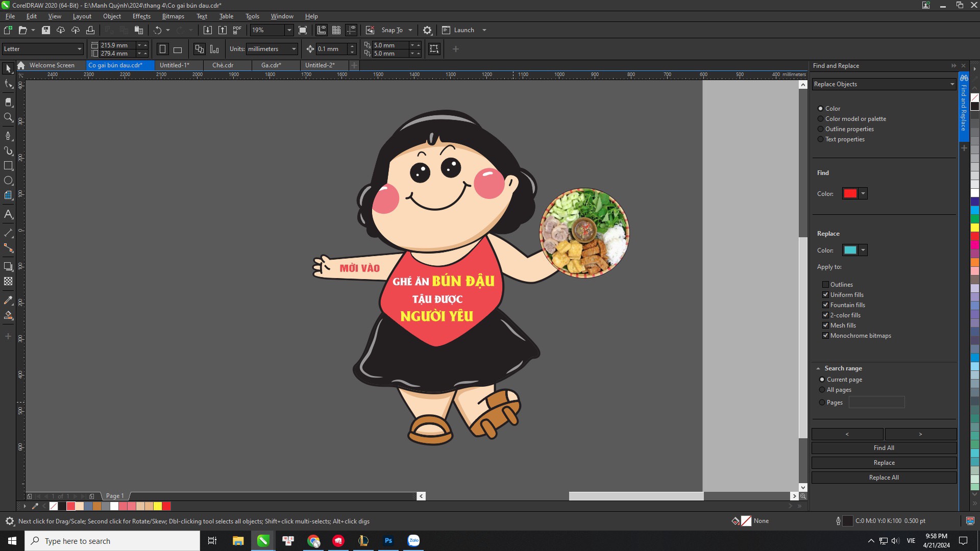Select the All pages radio button
Viewport: 980px width, 551px height.
coord(822,390)
